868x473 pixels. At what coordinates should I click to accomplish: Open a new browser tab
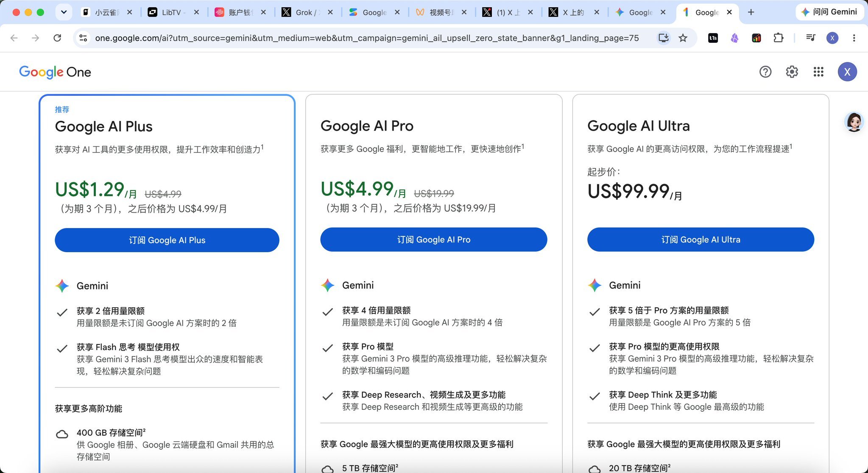751,12
